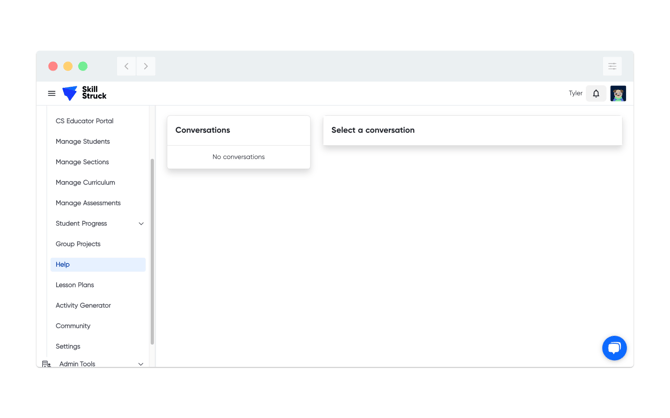Open the user profile avatar
This screenshot has height=418, width=670.
click(618, 93)
